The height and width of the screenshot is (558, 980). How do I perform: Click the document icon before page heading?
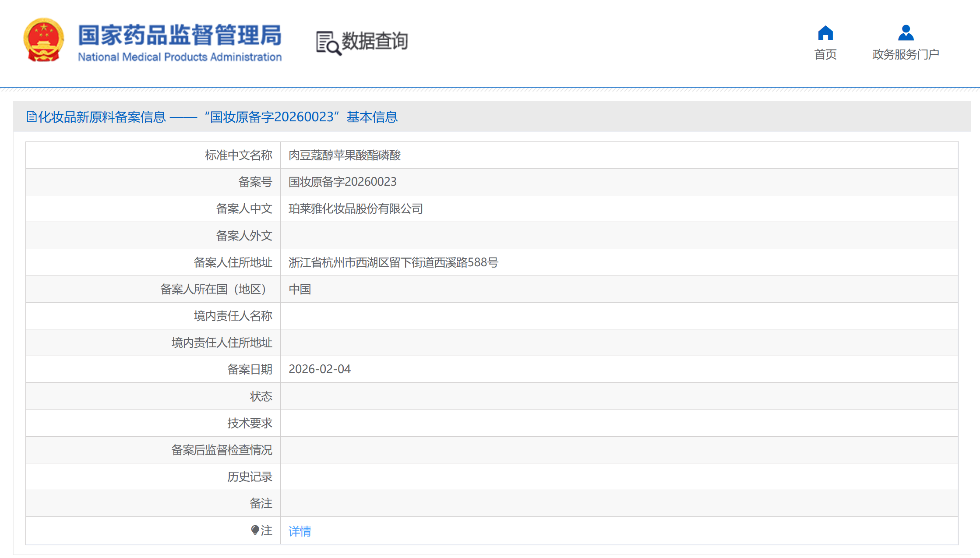(32, 117)
